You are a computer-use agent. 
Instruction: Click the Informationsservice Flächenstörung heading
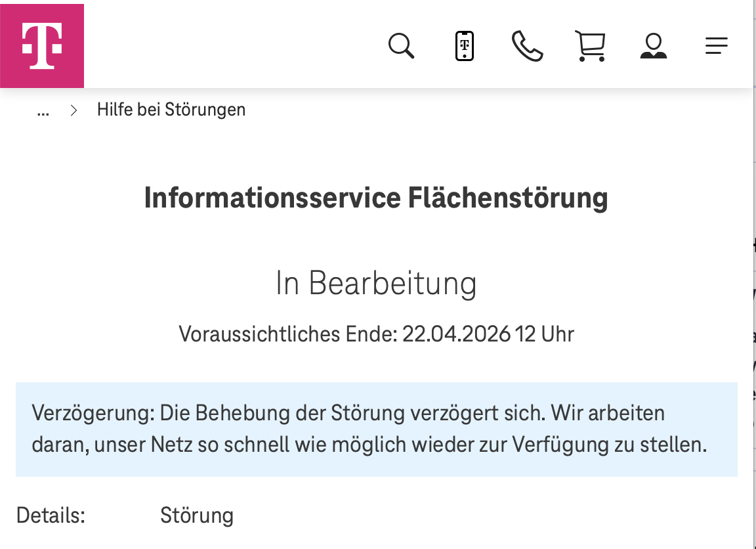tap(376, 198)
